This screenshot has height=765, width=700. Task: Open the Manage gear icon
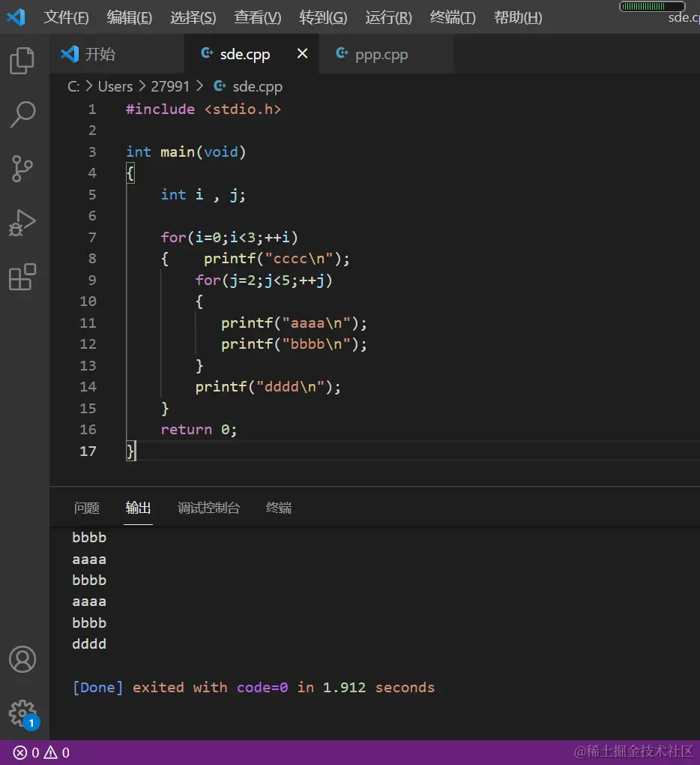[x=23, y=714]
